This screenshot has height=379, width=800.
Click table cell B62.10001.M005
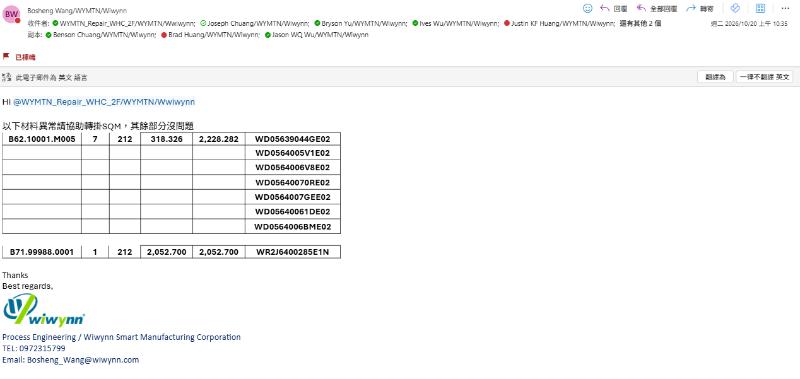click(42, 139)
